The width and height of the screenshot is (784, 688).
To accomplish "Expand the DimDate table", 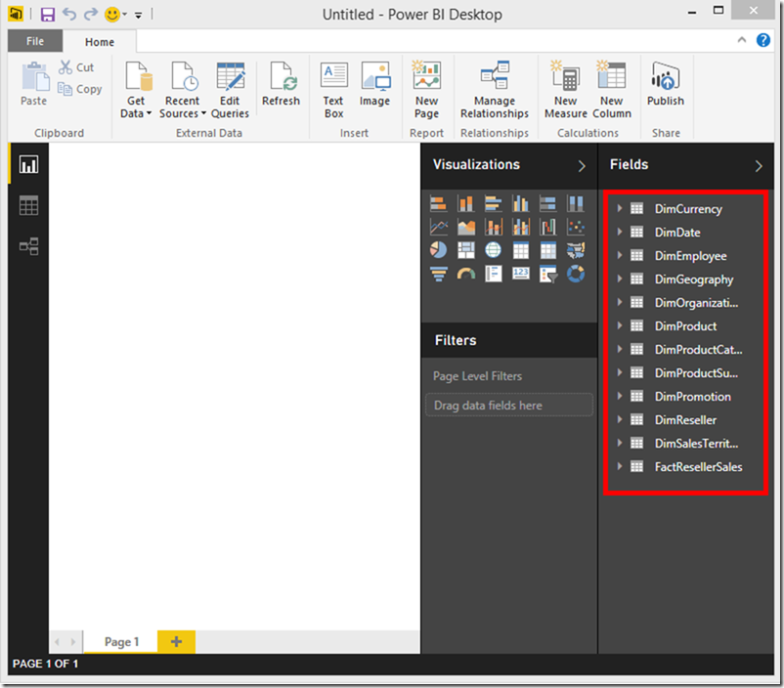I will [620, 232].
